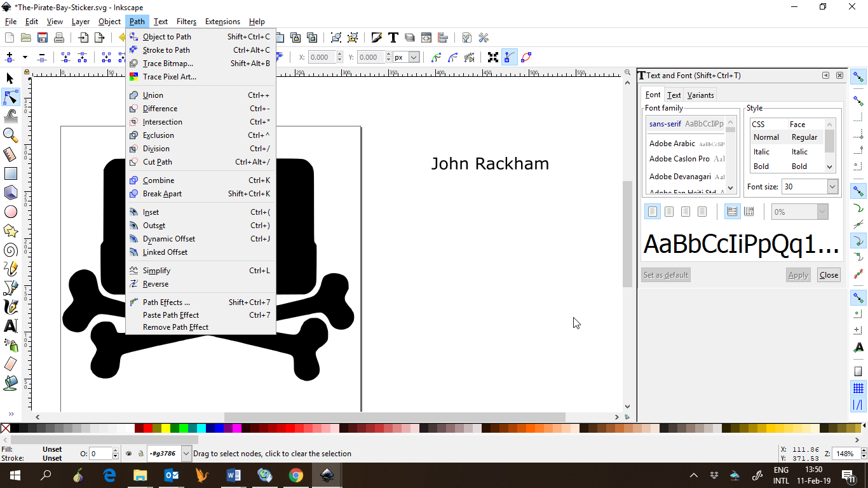This screenshot has height=488, width=868.
Task: Choose the Pencil freehand tool
Action: (x=10, y=269)
